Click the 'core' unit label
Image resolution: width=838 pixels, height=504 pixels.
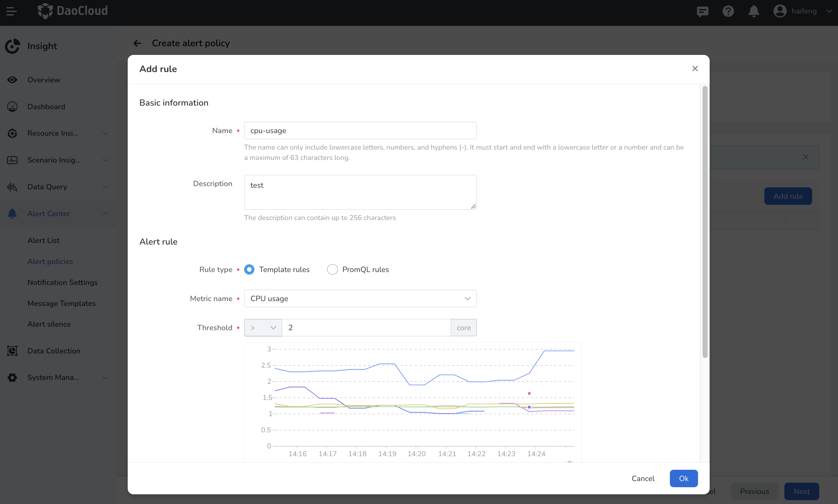[464, 328]
